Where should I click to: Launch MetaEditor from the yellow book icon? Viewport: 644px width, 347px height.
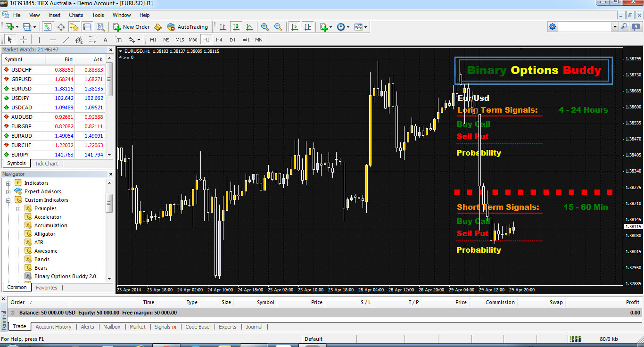tap(158, 27)
